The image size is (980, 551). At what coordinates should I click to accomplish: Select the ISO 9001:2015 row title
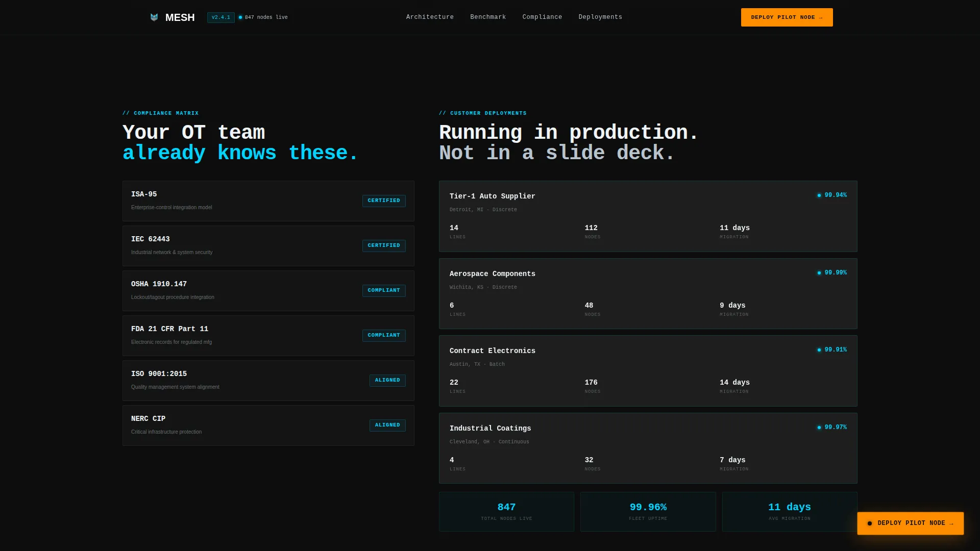pos(159,374)
